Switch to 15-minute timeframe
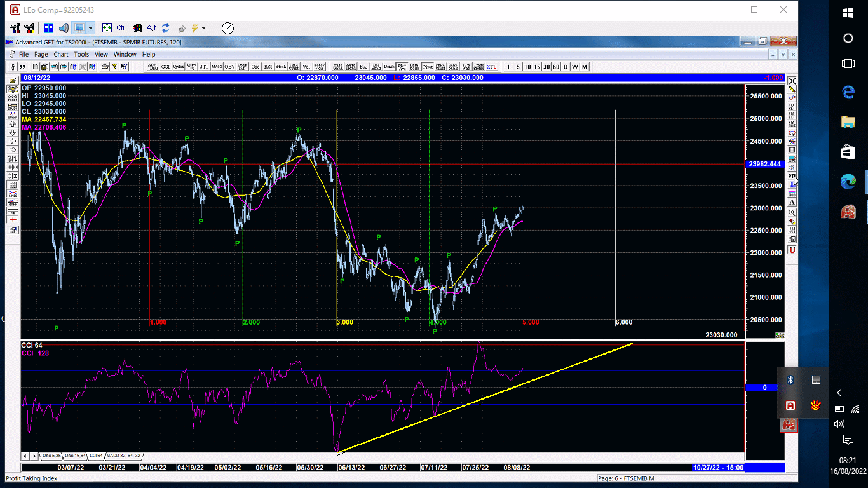 coord(536,66)
